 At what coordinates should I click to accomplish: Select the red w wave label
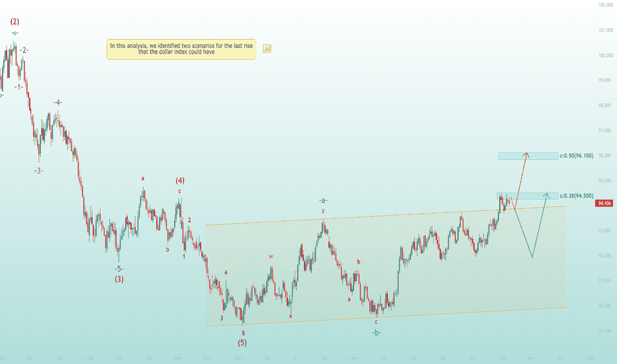click(271, 257)
